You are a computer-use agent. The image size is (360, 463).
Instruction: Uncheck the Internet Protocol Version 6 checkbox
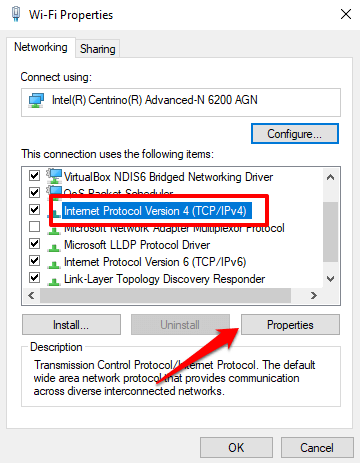click(35, 261)
